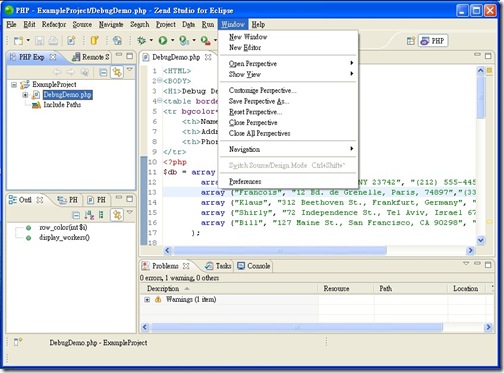This screenshot has width=504, height=373.
Task: Collapse the ExampleProject tree node
Action: coord(14,85)
